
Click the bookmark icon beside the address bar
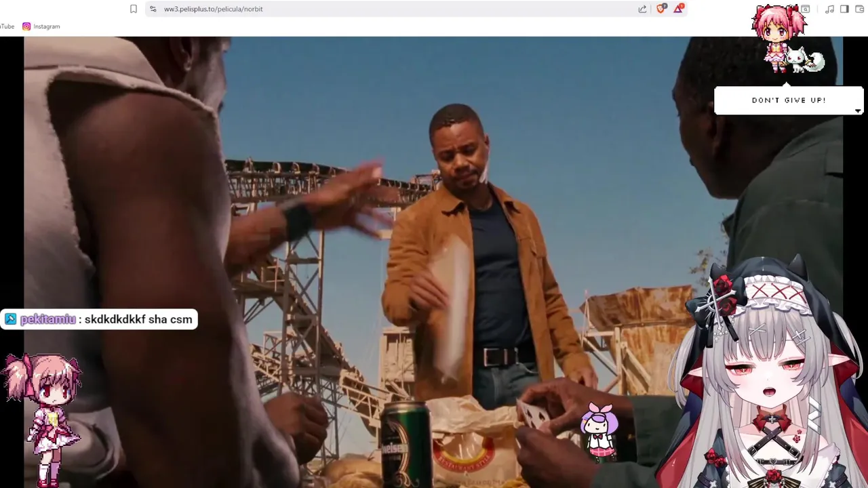point(134,9)
